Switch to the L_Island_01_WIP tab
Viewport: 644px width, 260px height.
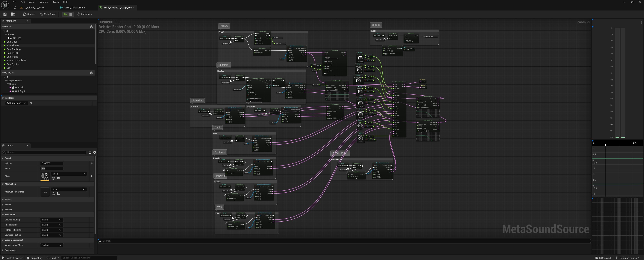click(34, 7)
